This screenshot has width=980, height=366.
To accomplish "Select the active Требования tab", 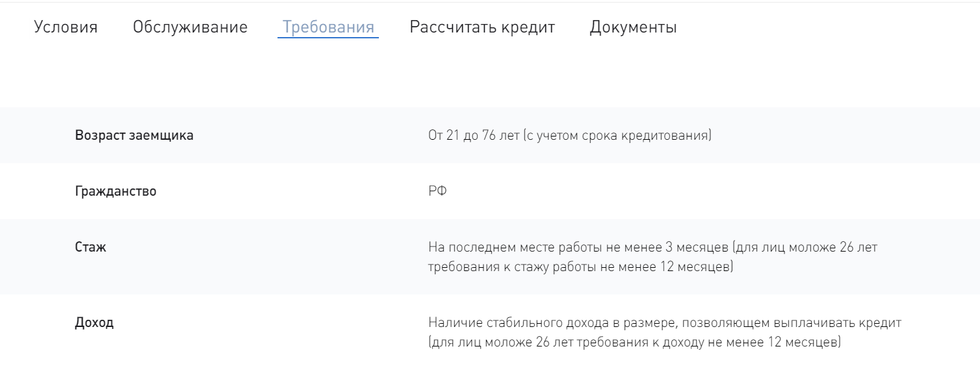I will point(328,27).
